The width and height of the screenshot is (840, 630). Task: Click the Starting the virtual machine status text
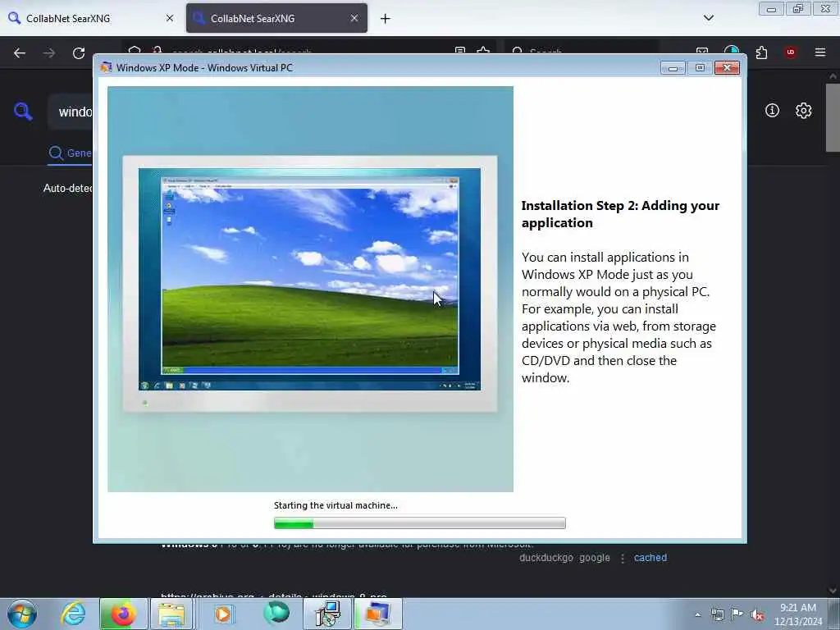pos(336,505)
